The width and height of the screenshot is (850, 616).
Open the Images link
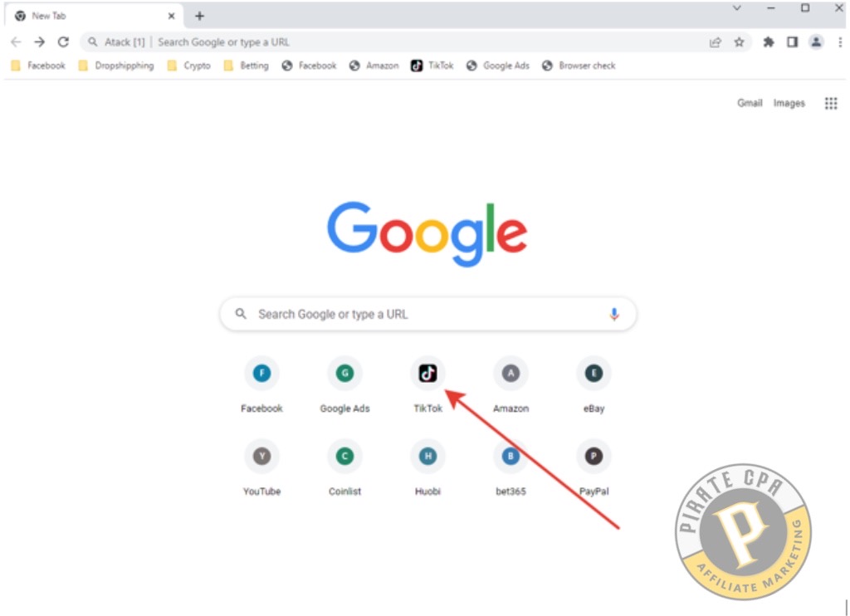pos(789,103)
